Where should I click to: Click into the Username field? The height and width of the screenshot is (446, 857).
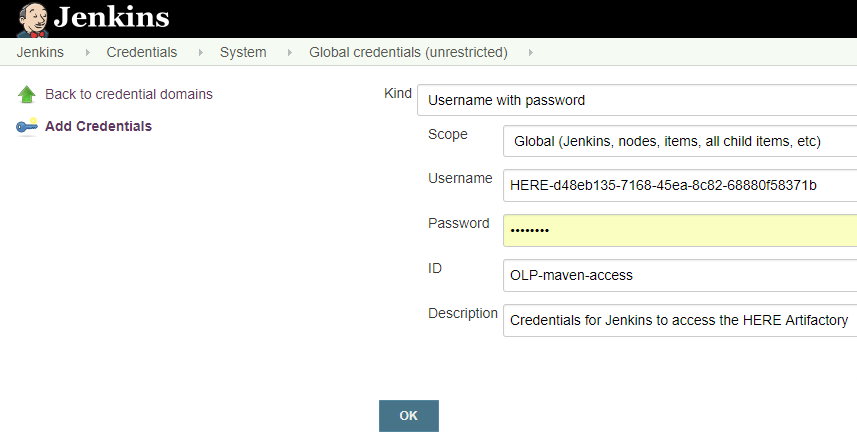coord(680,185)
